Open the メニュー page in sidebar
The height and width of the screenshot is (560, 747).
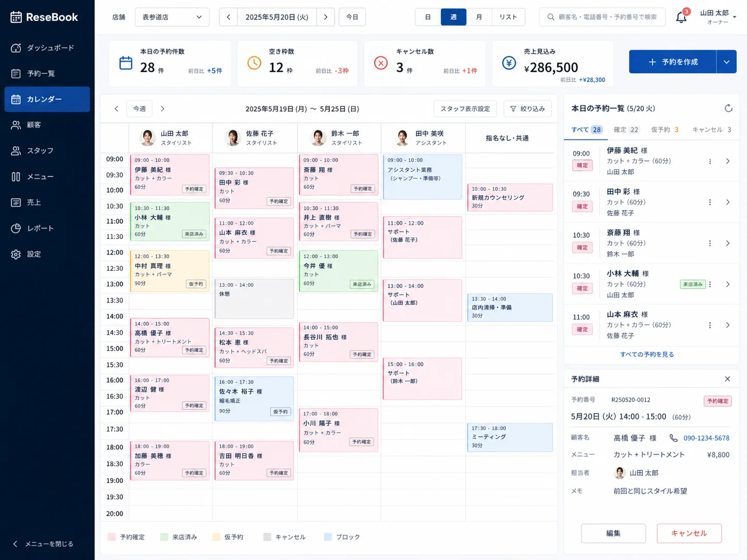[47, 176]
